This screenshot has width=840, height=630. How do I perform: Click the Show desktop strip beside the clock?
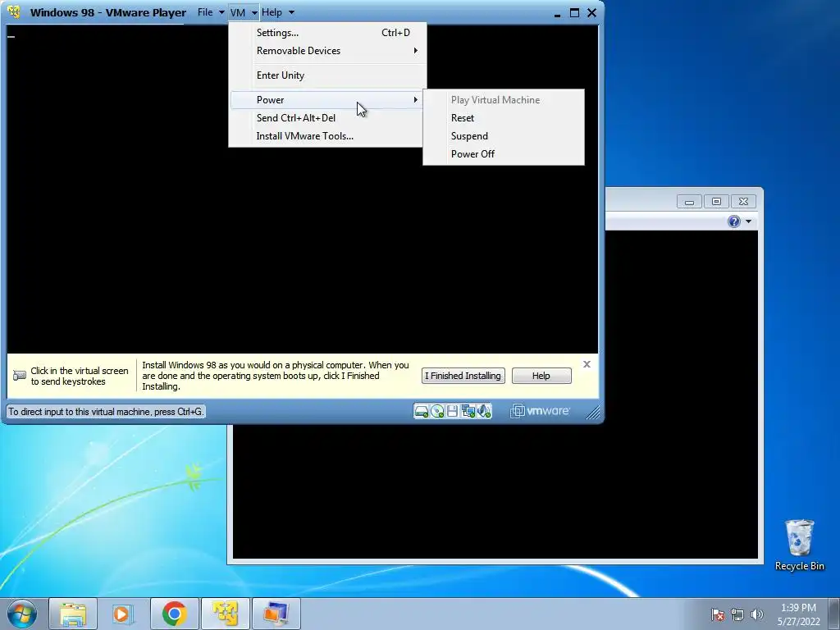[836, 614]
